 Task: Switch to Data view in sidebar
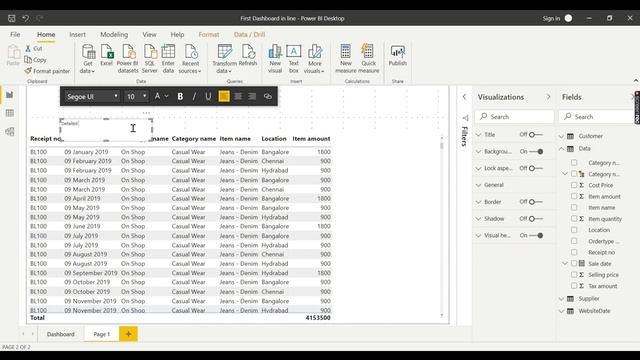pyautogui.click(x=9, y=113)
